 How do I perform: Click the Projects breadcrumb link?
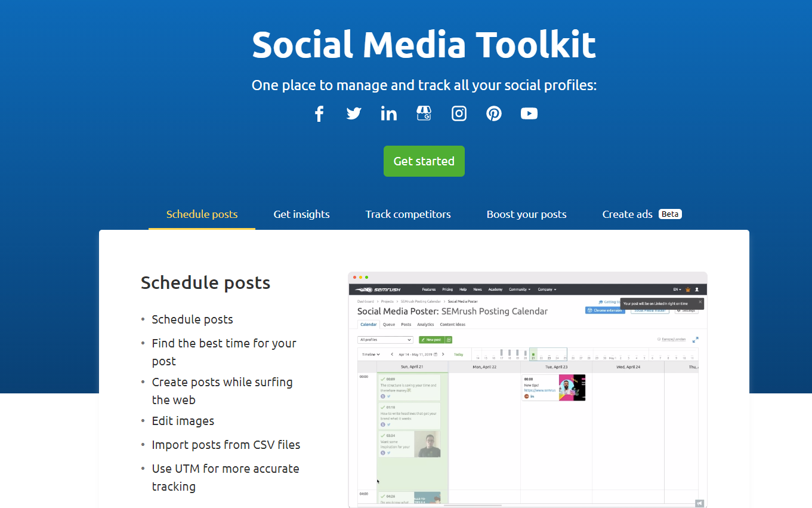point(387,301)
